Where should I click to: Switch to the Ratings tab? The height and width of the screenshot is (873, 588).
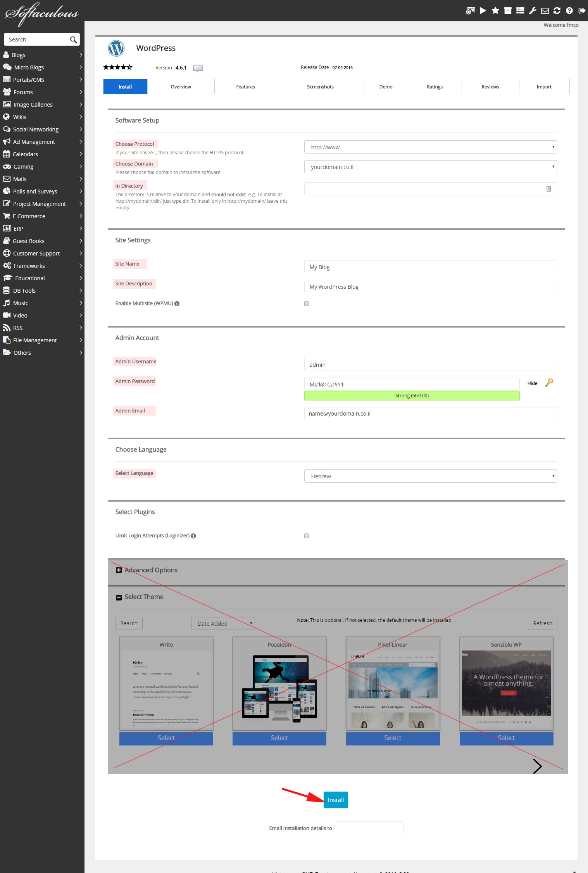[x=435, y=87]
